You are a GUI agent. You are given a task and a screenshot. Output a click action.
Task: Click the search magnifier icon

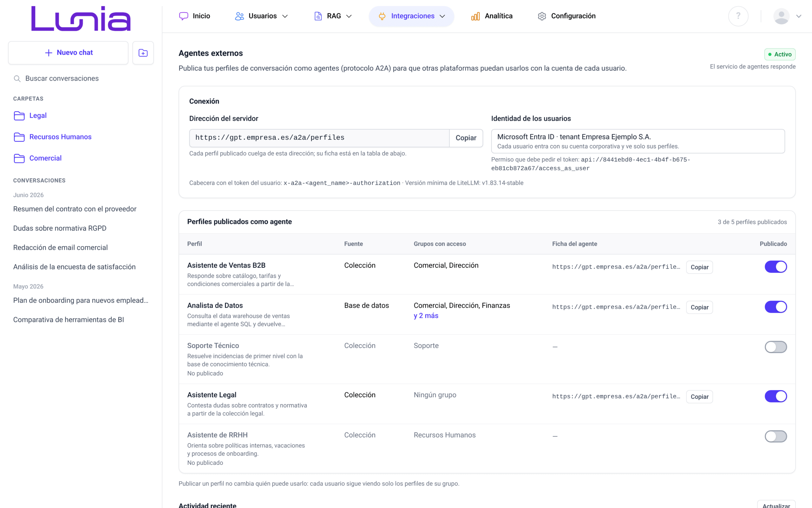click(17, 79)
